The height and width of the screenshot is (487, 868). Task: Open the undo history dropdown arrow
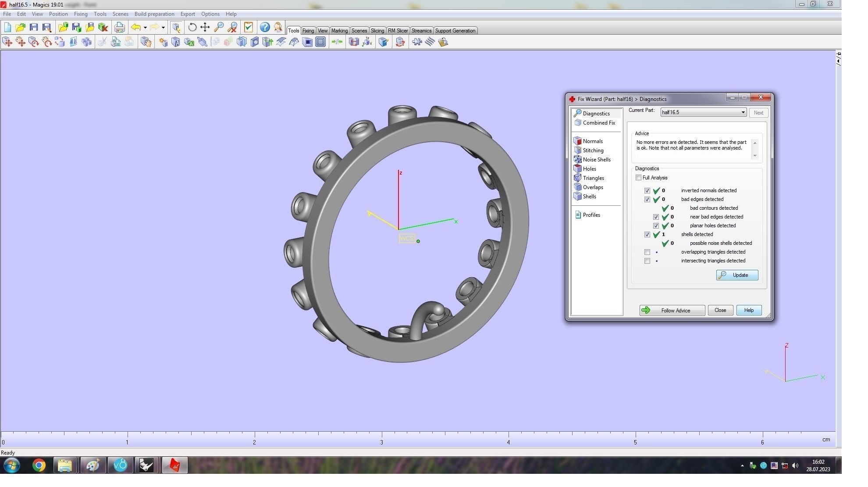[145, 28]
